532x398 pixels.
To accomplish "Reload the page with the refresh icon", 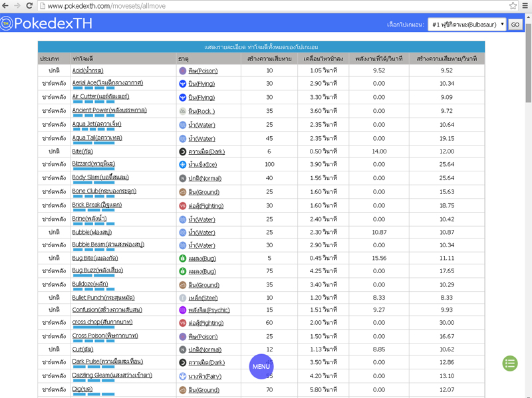I will 29,5.
